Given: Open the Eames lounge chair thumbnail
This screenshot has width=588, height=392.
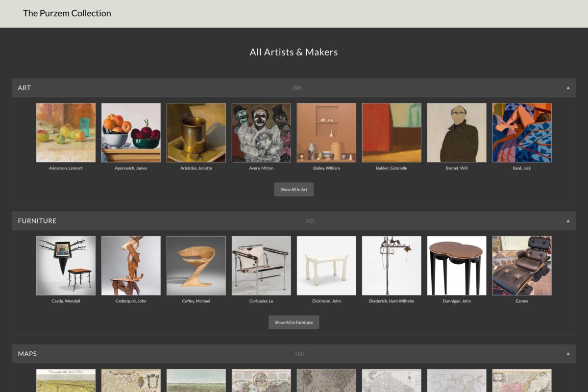Looking at the screenshot, I should coord(522,266).
